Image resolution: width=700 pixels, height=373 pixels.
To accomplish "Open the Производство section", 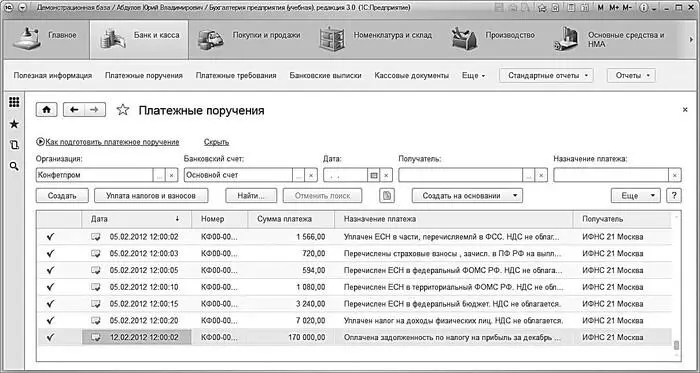I will tap(493, 39).
